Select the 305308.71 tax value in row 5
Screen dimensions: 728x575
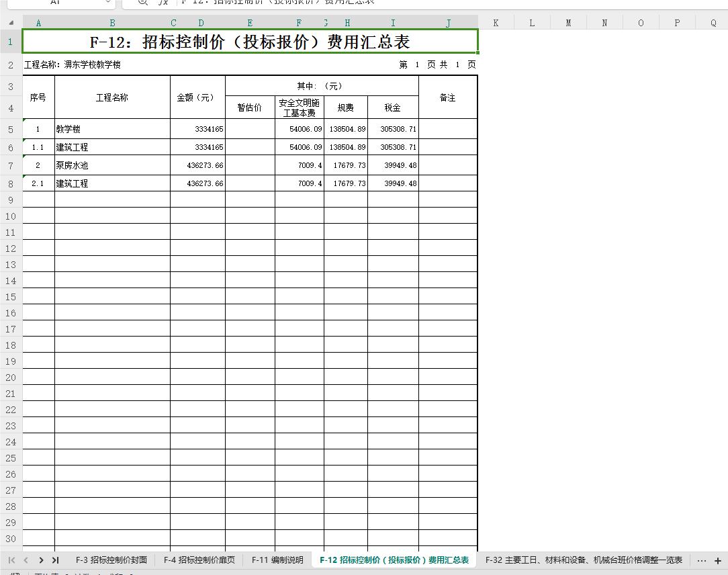click(394, 129)
